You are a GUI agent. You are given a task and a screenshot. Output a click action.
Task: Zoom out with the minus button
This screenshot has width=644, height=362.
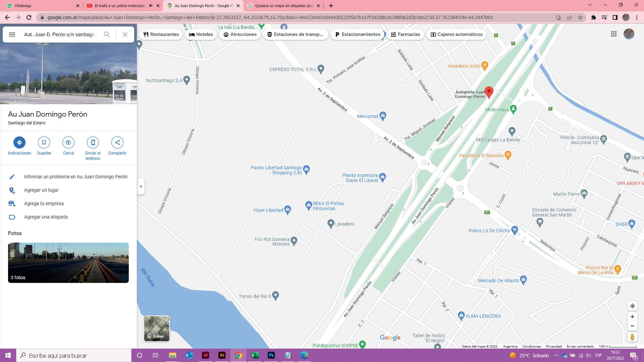pos(632,326)
